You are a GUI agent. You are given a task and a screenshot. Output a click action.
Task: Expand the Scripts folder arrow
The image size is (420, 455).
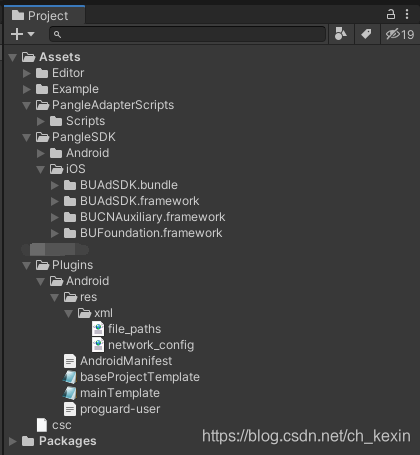point(41,121)
